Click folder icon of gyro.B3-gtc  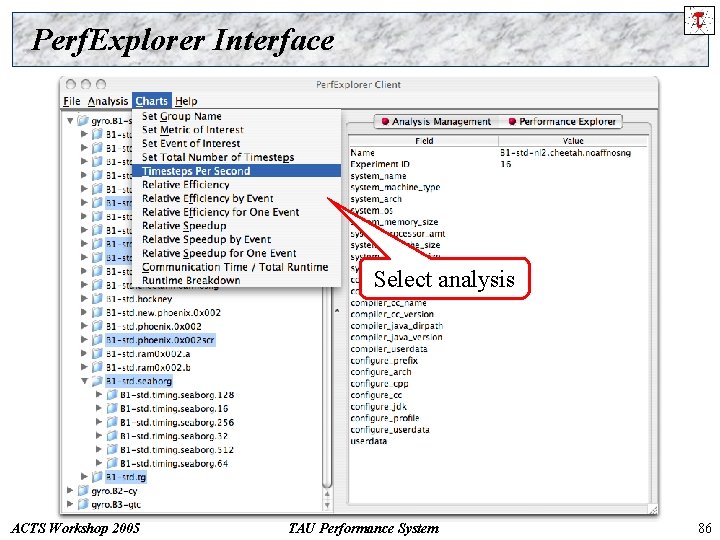point(83,504)
